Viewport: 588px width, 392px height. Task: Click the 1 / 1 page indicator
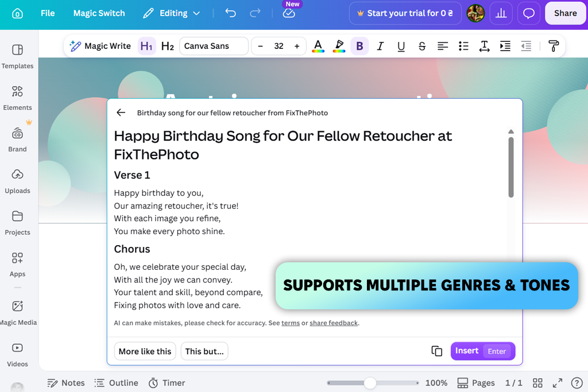(x=513, y=383)
